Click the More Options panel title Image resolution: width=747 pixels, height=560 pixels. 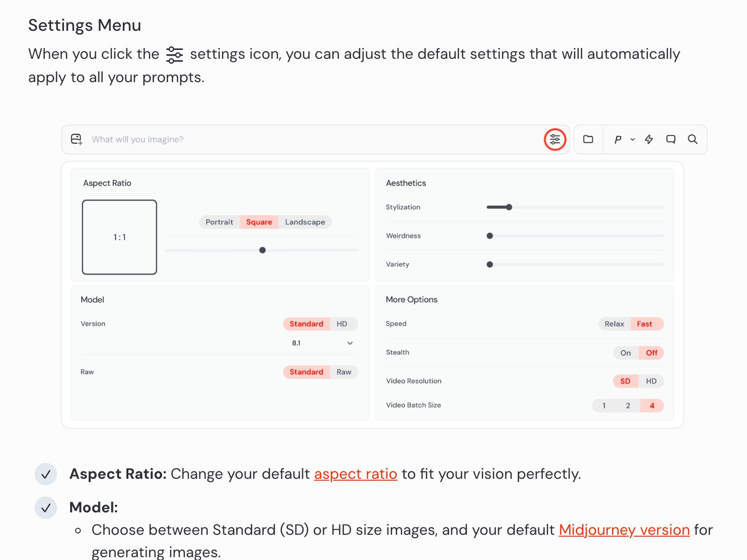click(411, 300)
